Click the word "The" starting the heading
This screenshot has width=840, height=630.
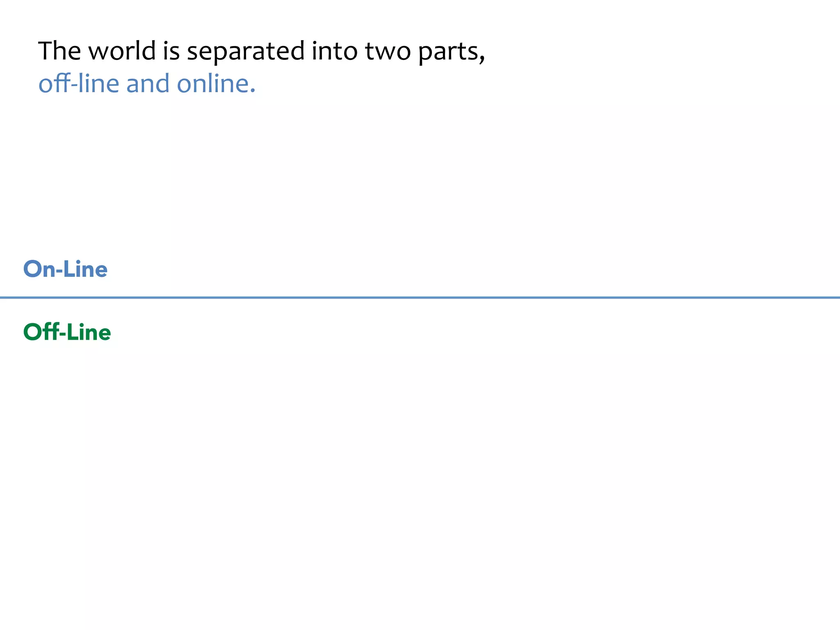coord(59,51)
